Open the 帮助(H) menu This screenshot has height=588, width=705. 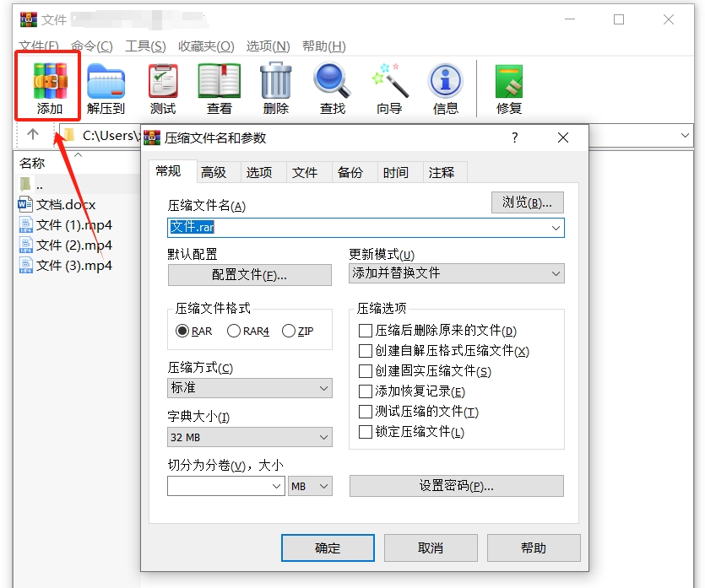tap(323, 46)
